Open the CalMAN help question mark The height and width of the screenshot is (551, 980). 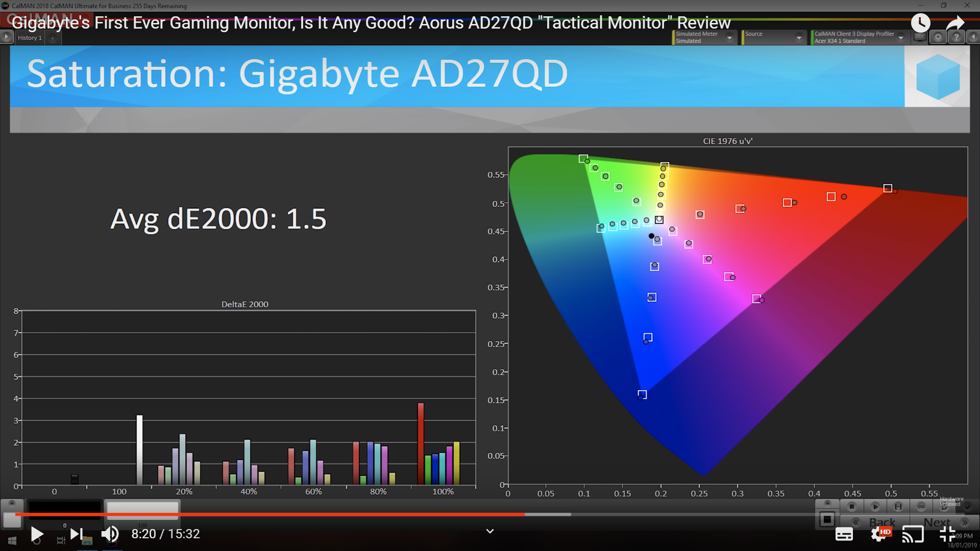click(957, 37)
